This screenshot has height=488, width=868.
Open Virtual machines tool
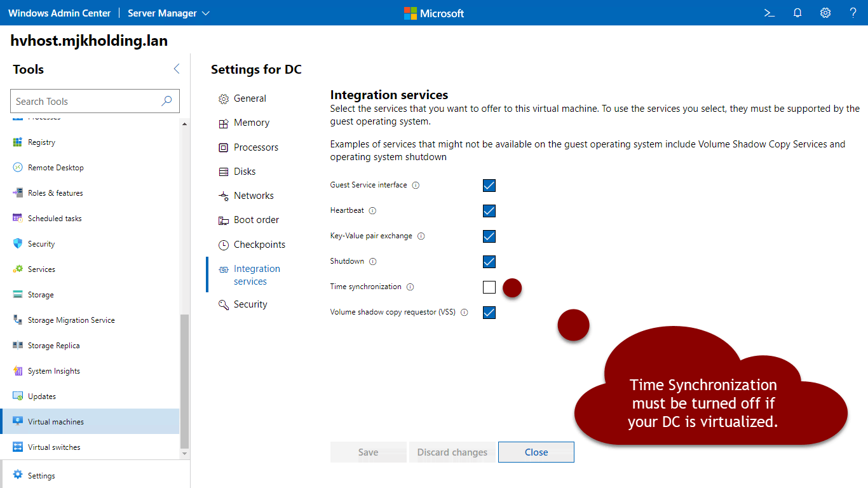point(90,422)
